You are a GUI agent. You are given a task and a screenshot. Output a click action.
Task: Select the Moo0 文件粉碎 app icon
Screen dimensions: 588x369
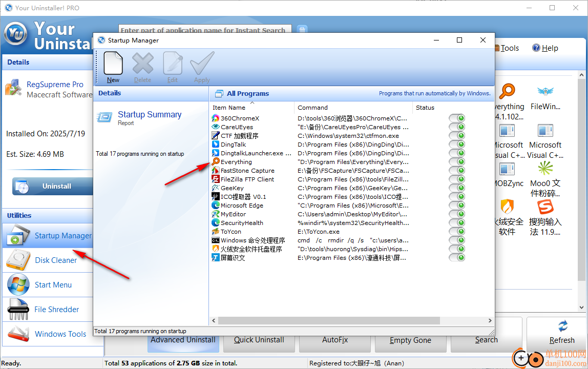coord(545,169)
